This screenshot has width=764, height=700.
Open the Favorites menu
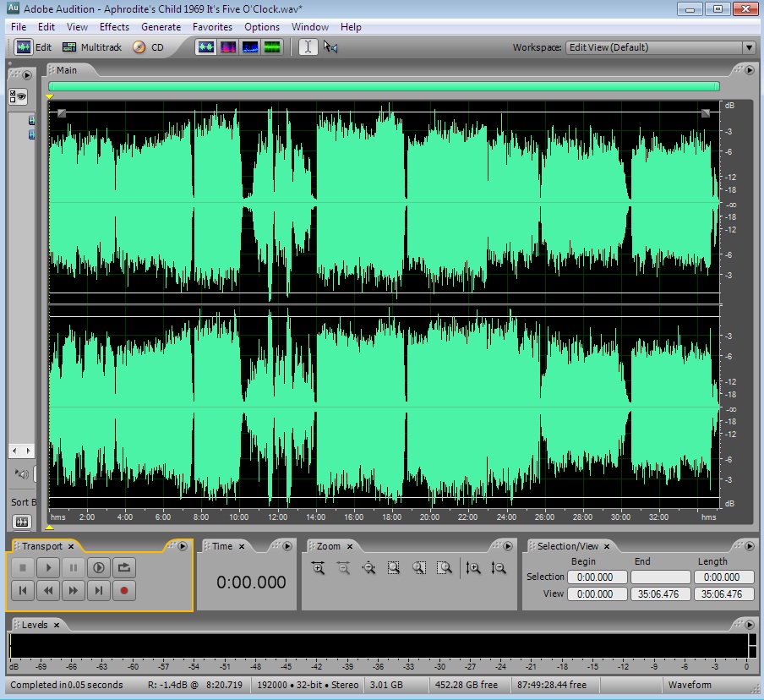click(212, 27)
